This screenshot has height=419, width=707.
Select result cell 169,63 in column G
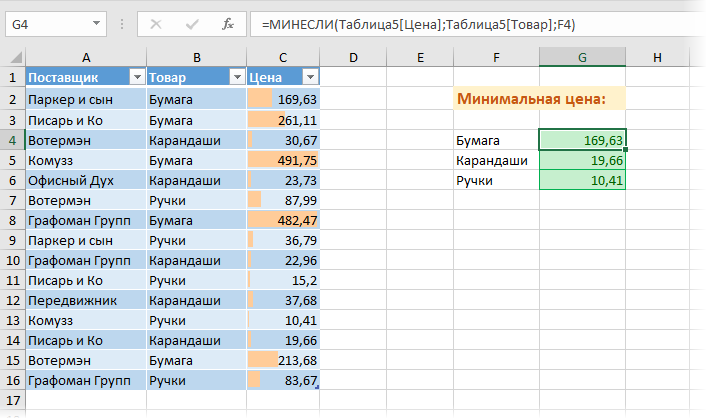click(582, 140)
